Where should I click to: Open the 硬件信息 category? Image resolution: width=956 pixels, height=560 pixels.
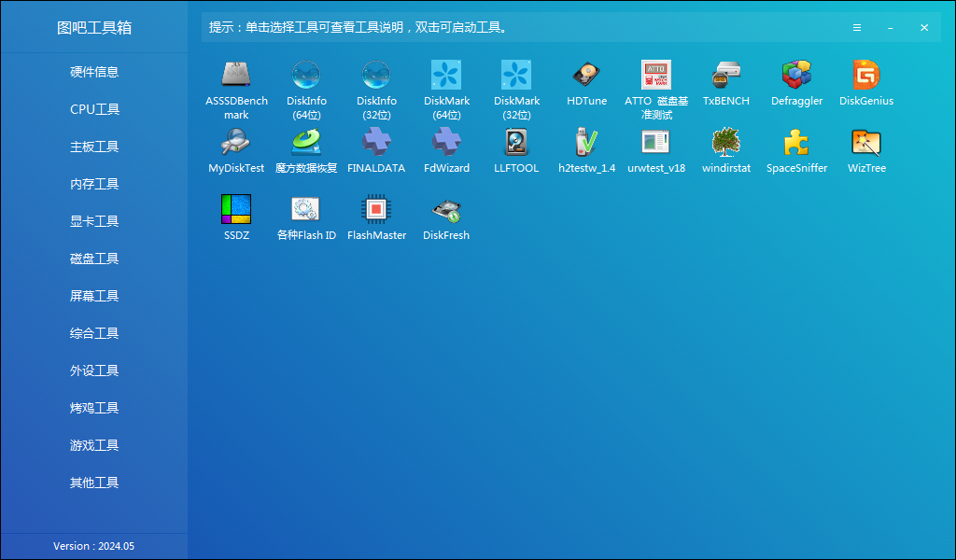tap(94, 72)
